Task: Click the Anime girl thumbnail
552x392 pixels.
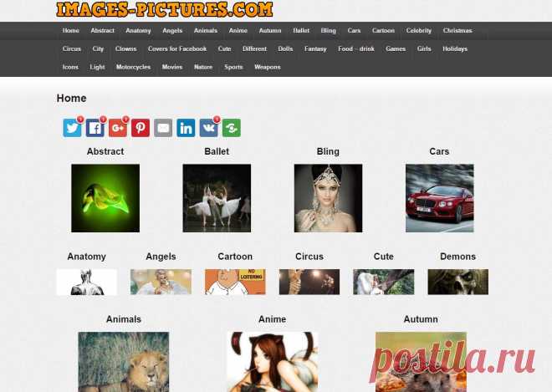Action: pos(272,362)
